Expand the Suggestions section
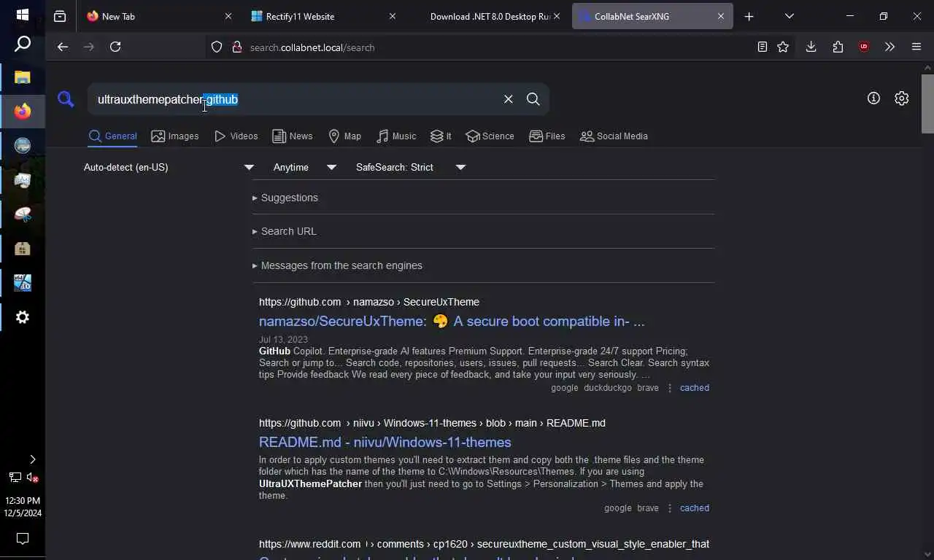This screenshot has width=934, height=560. point(285,198)
